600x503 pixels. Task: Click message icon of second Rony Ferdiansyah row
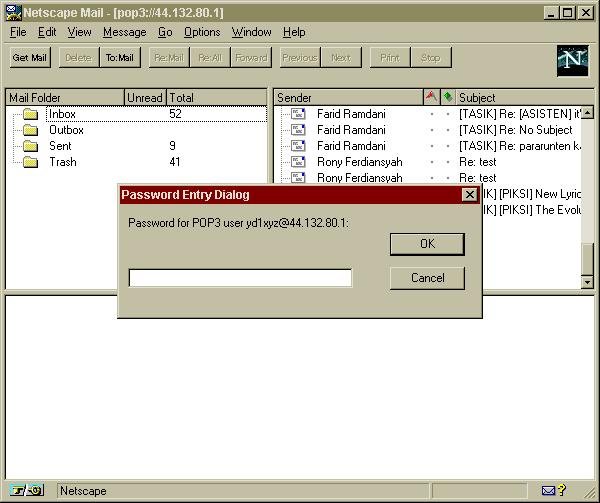[298, 177]
